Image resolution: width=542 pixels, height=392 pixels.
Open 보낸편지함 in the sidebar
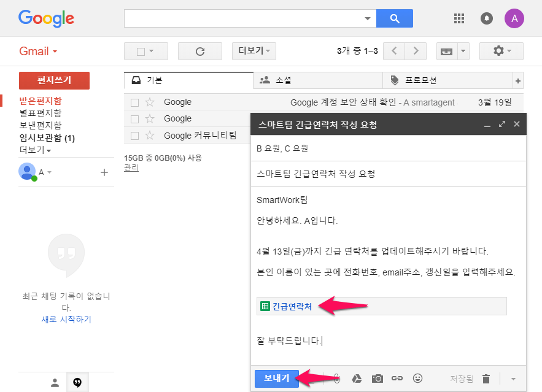(41, 125)
